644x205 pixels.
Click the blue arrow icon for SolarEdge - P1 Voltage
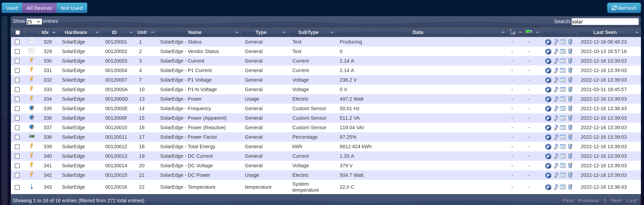point(548,80)
